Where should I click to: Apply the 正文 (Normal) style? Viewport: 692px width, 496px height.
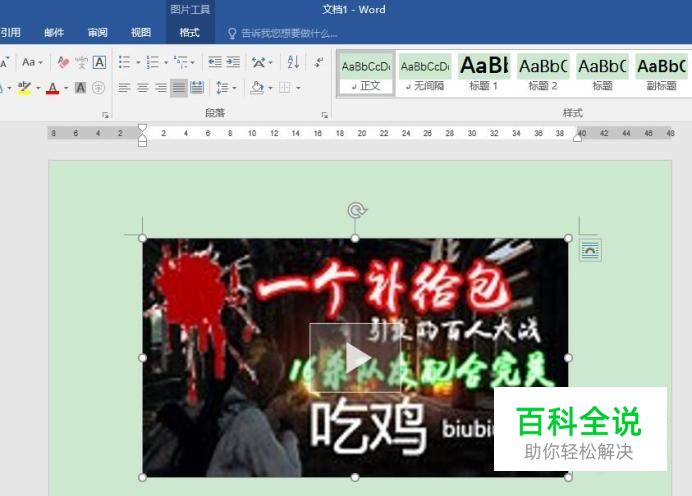tap(366, 73)
